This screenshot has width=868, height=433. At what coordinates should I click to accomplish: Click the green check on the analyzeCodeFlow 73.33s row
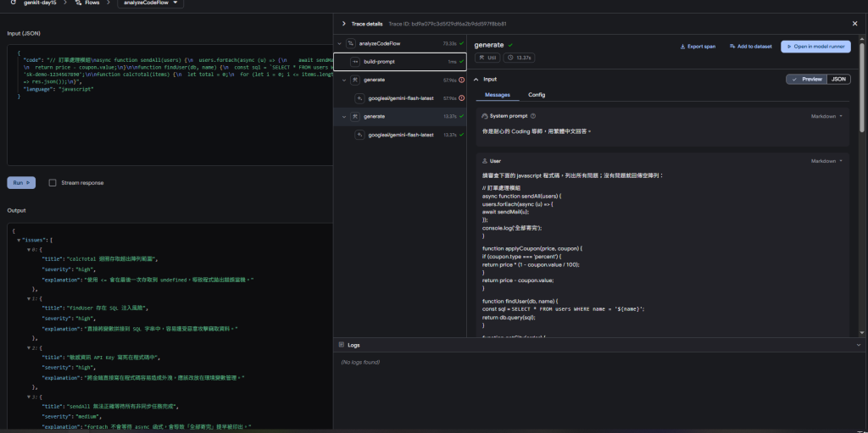(x=462, y=43)
